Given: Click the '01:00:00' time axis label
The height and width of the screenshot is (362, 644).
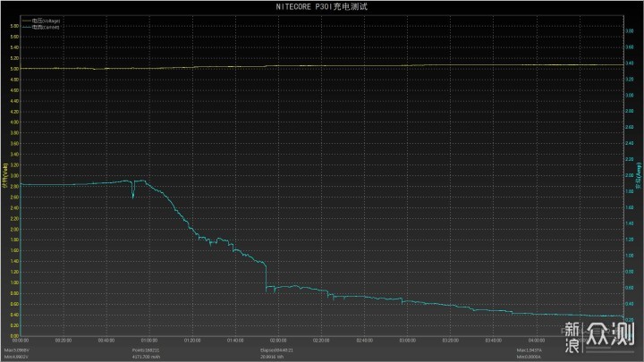Looking at the screenshot, I should click(x=149, y=341).
